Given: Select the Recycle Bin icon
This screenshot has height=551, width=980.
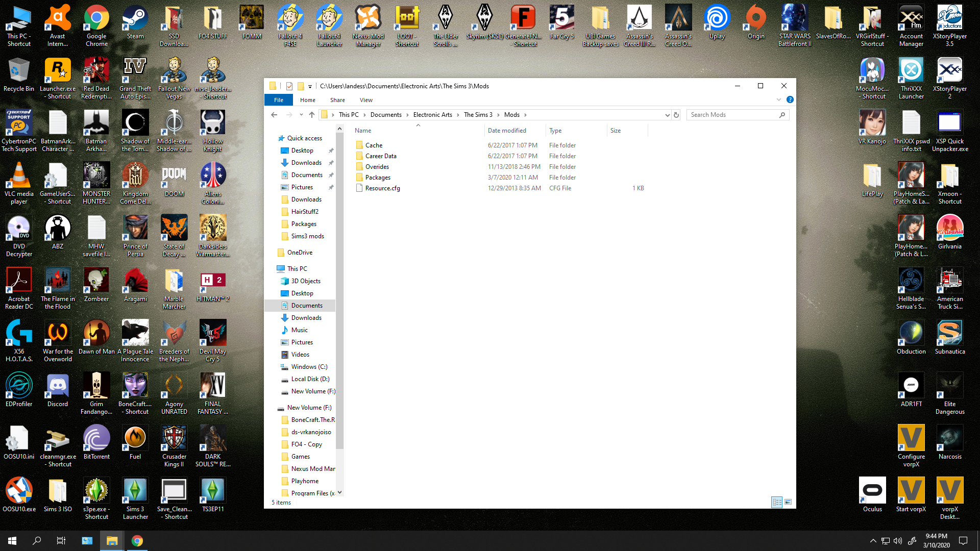Looking at the screenshot, I should [x=19, y=75].
